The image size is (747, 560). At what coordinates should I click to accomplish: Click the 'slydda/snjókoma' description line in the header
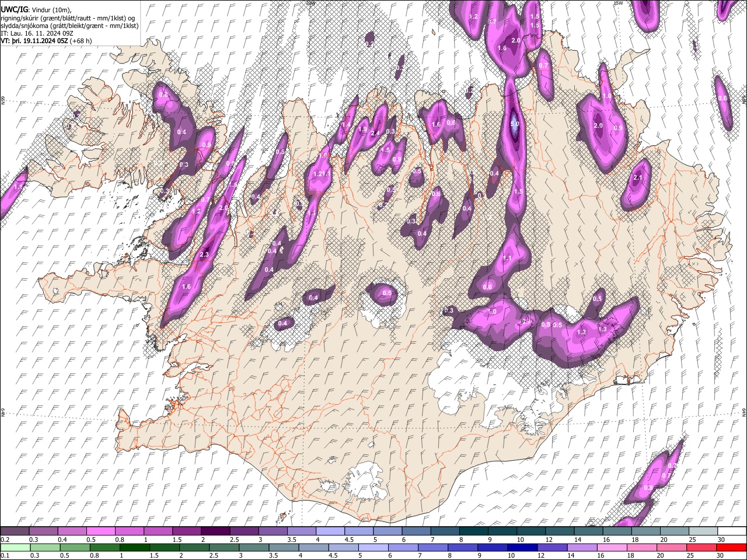(69, 26)
